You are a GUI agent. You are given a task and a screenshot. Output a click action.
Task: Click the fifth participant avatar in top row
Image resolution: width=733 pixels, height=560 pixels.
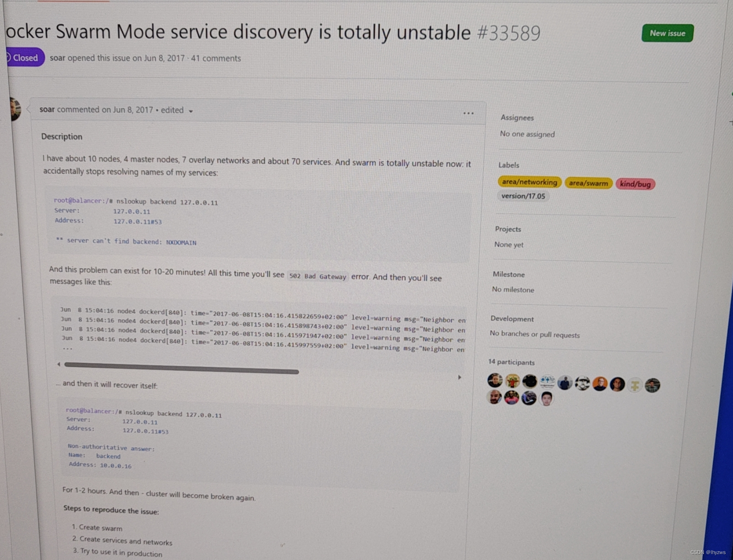pyautogui.click(x=565, y=383)
